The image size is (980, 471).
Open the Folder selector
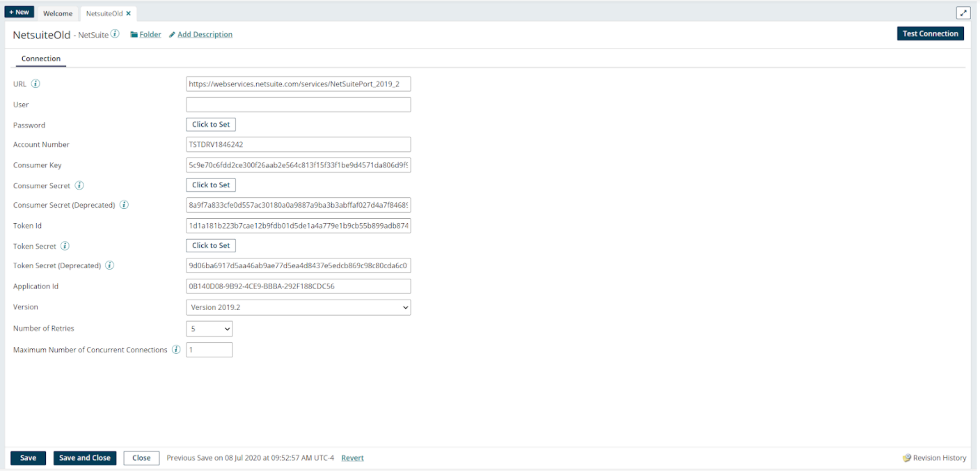point(145,34)
